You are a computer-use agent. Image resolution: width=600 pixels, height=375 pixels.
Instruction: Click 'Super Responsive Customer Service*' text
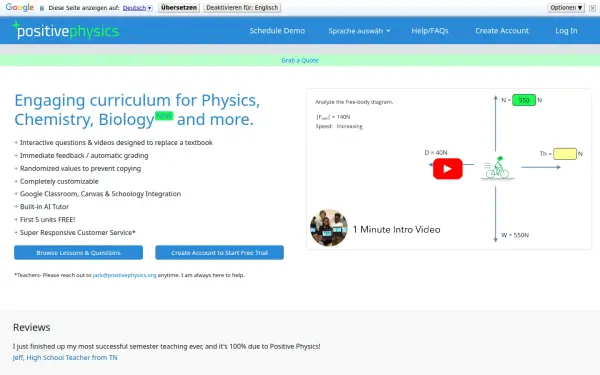[x=78, y=233]
